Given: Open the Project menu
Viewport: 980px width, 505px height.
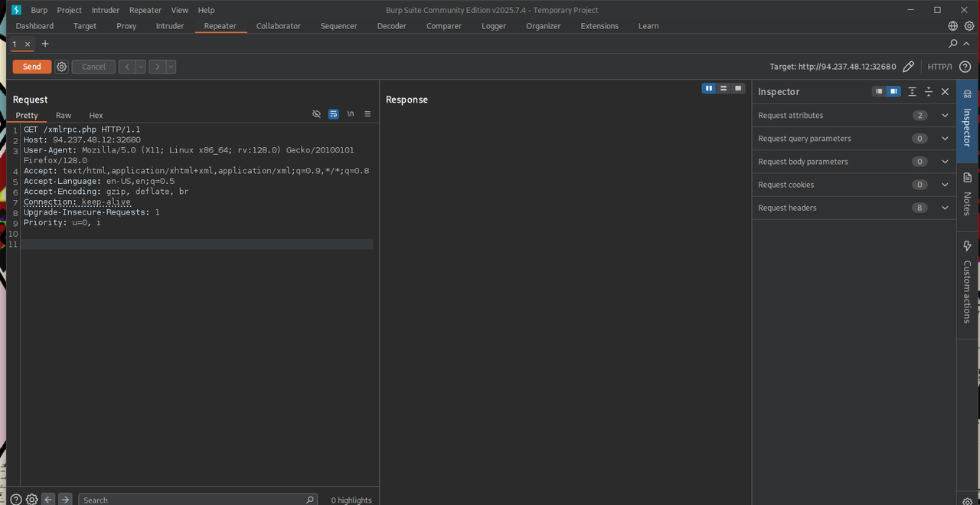Looking at the screenshot, I should pyautogui.click(x=70, y=10).
